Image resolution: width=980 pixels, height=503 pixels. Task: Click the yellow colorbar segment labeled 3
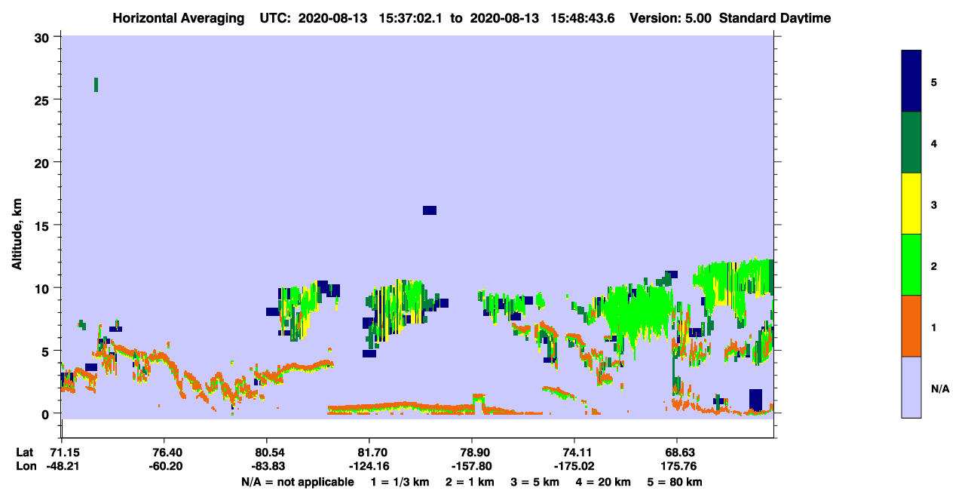point(911,204)
